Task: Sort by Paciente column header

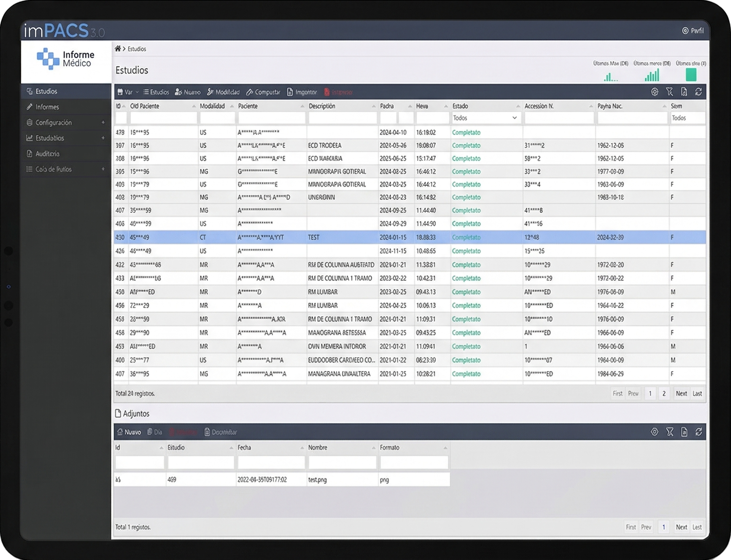Action: [271, 106]
